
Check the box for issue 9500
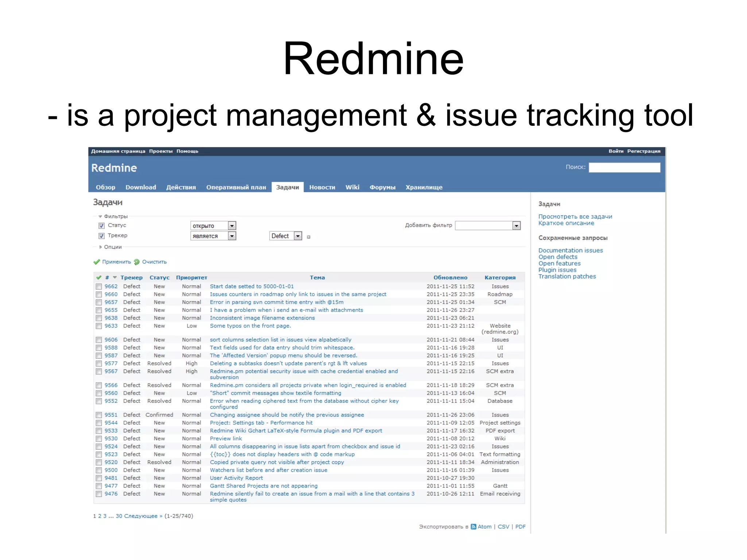(99, 470)
